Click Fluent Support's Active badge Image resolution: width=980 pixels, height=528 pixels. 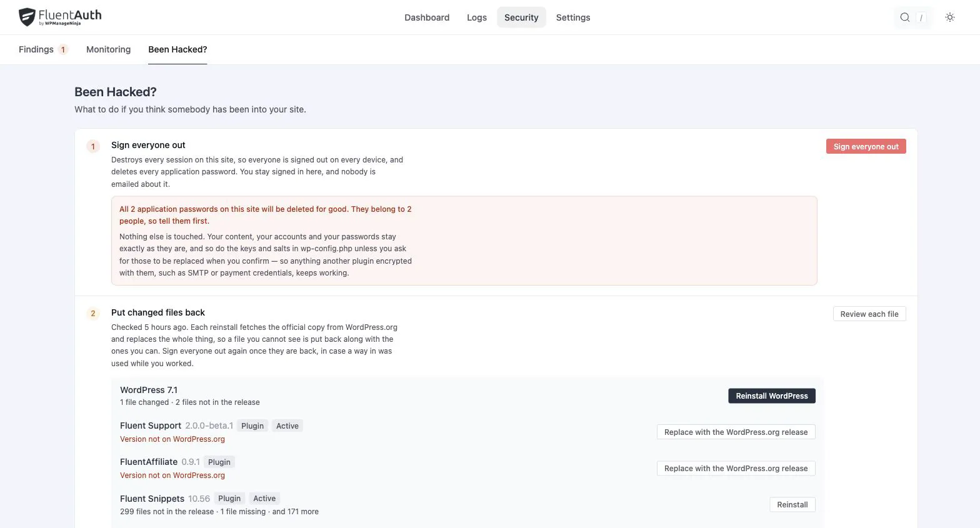point(287,426)
